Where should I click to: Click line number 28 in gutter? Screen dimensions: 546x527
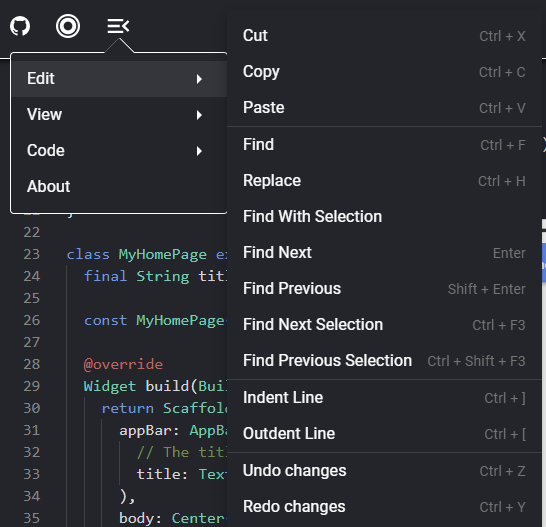pos(32,364)
